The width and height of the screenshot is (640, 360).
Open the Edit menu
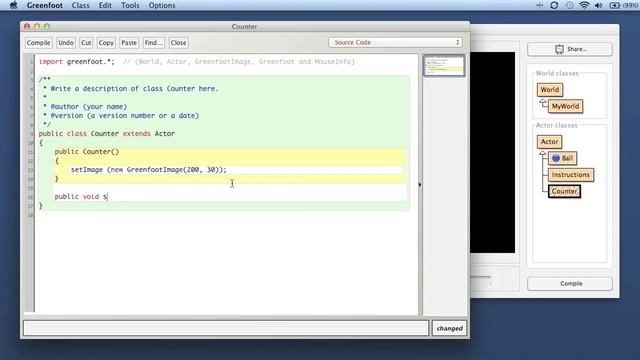(105, 5)
